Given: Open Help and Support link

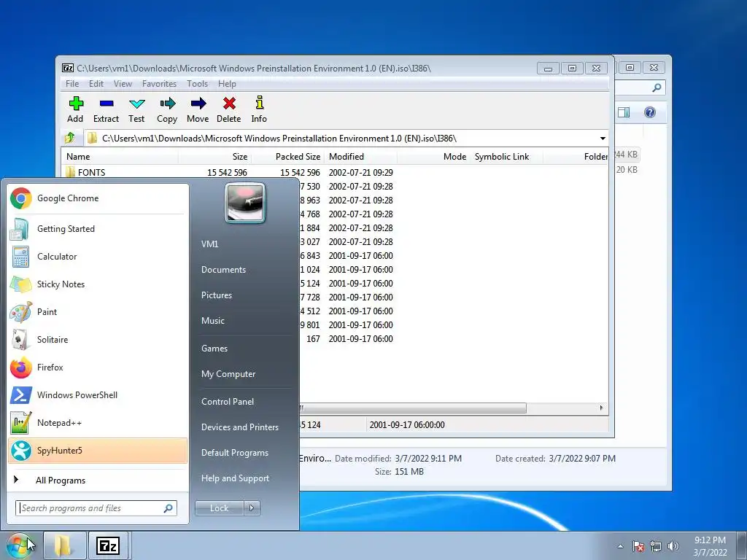Looking at the screenshot, I should pos(235,478).
